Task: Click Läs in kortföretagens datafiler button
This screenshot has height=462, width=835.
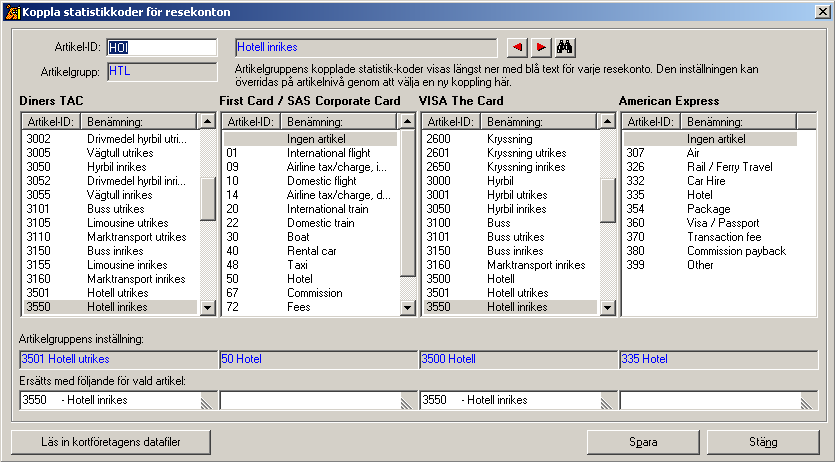Action: click(111, 442)
